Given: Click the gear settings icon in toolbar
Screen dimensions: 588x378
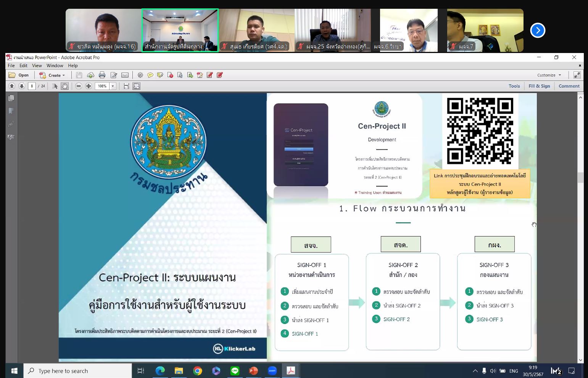Looking at the screenshot, I should [x=140, y=75].
